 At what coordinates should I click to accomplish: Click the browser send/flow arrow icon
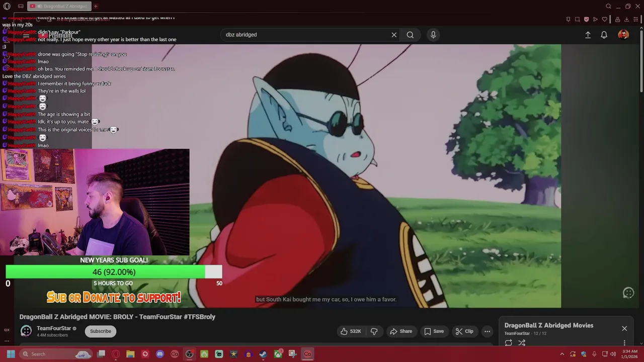click(x=595, y=20)
